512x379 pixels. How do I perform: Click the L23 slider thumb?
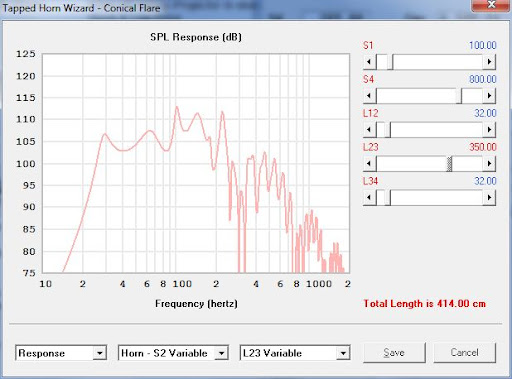[449, 164]
